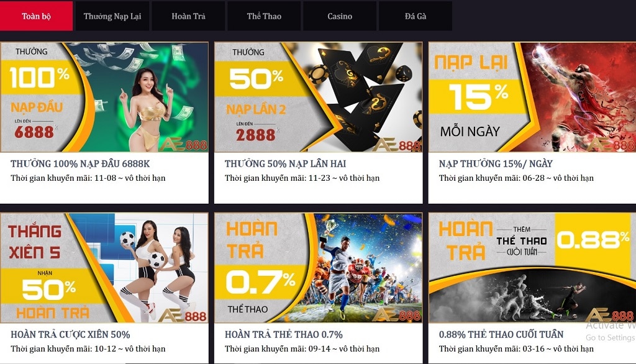
Task: Select the Đá Gà tab
Action: pyautogui.click(x=416, y=16)
